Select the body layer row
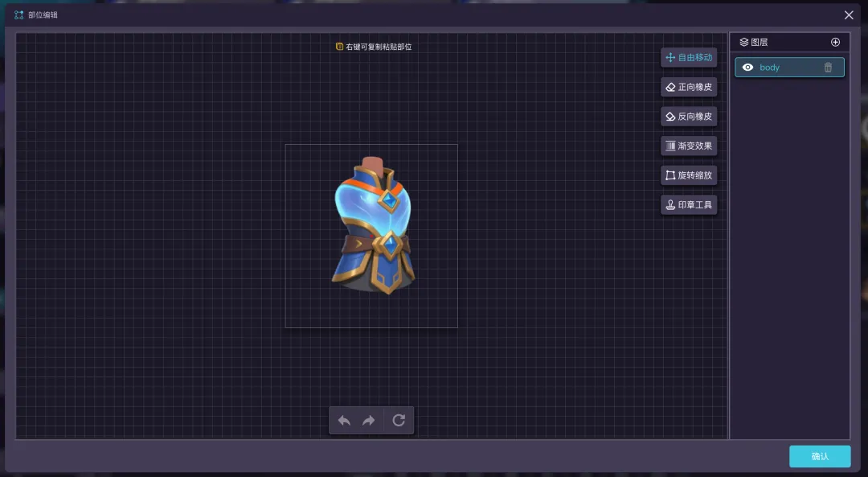The height and width of the screenshot is (477, 868). point(789,67)
